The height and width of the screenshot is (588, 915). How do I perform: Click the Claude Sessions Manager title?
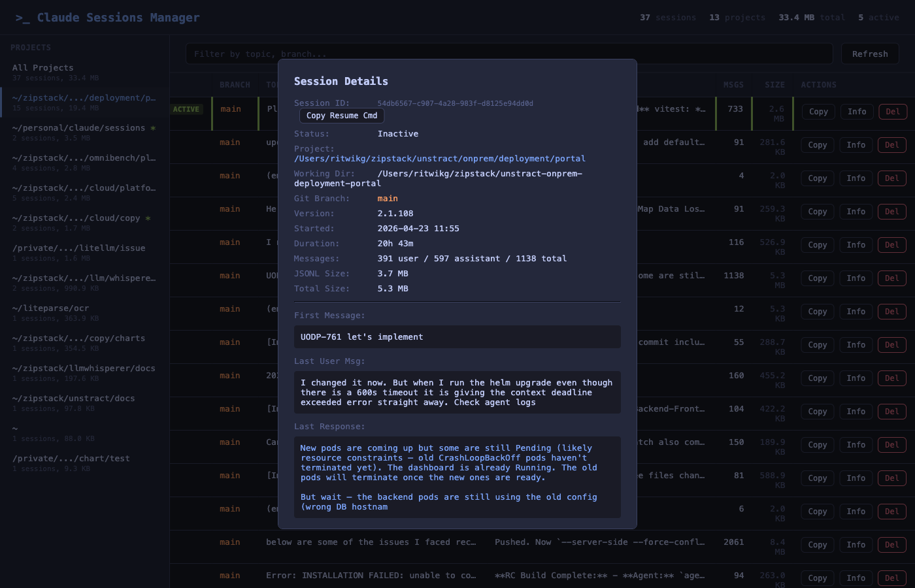tap(118, 18)
